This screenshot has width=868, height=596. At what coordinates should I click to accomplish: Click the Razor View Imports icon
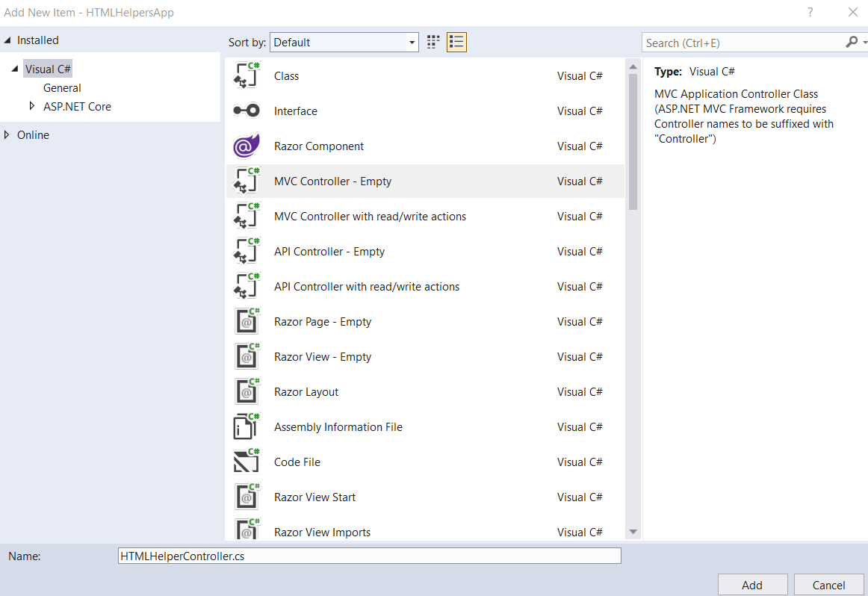247,530
